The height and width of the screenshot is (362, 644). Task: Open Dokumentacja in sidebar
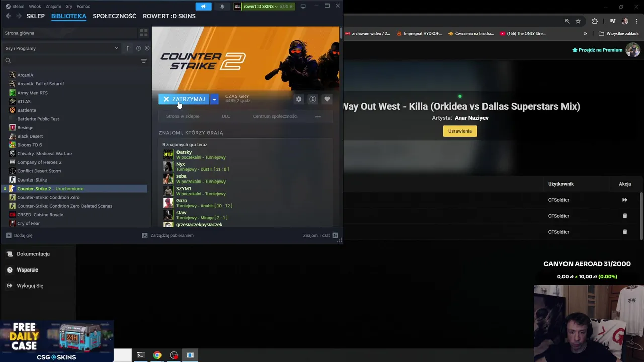28,254
